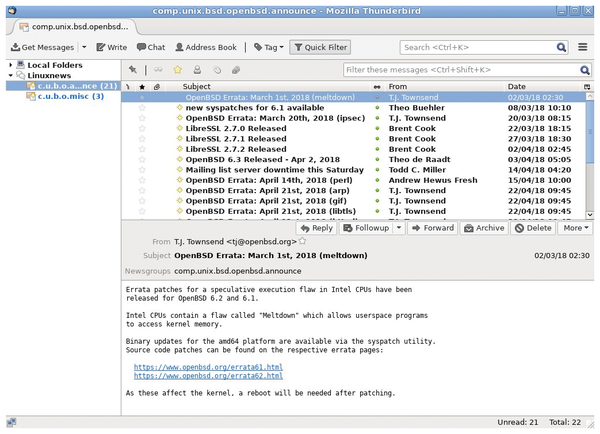The width and height of the screenshot is (600, 434).
Task: Open 'new syspatches for 6.1 available' message
Action: click(255, 108)
